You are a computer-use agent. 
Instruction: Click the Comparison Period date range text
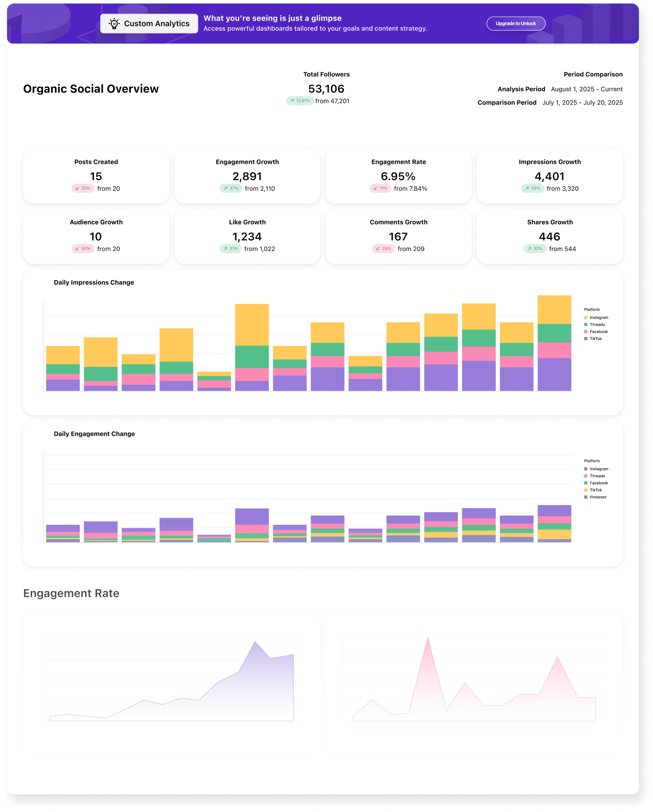point(582,103)
